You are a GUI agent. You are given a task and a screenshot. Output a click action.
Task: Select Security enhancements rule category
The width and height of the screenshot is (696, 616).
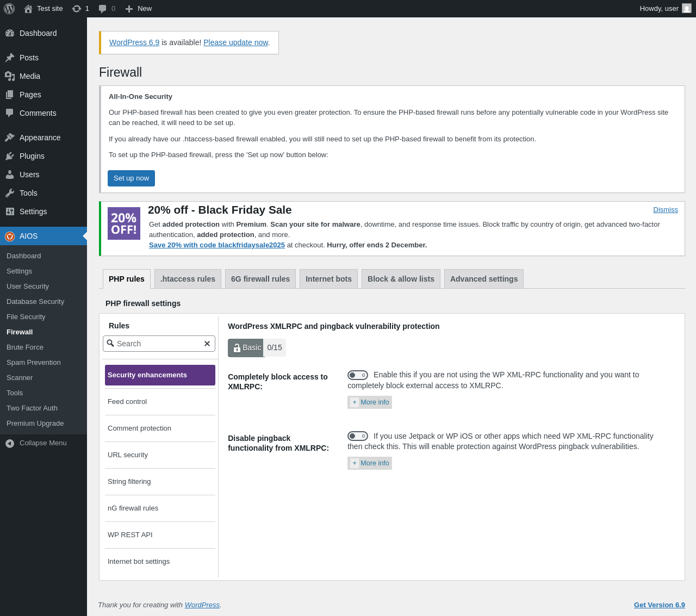(x=160, y=375)
